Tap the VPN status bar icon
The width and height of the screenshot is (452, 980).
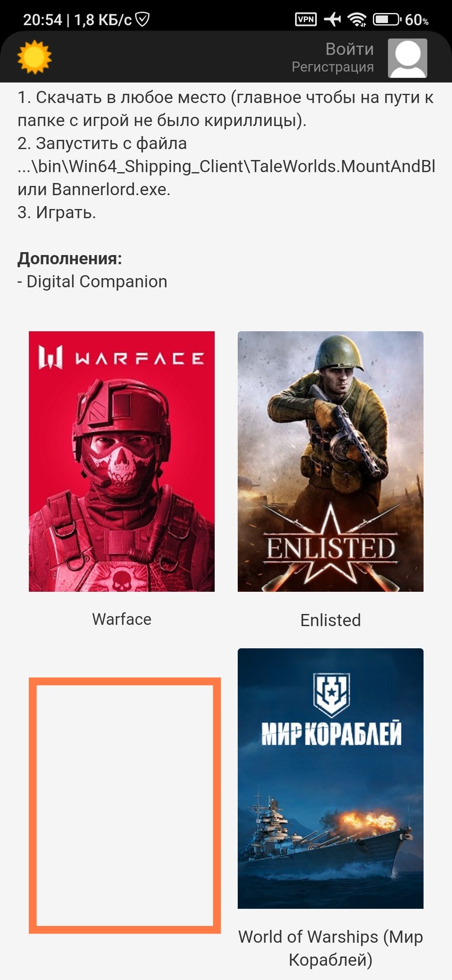pos(306,19)
